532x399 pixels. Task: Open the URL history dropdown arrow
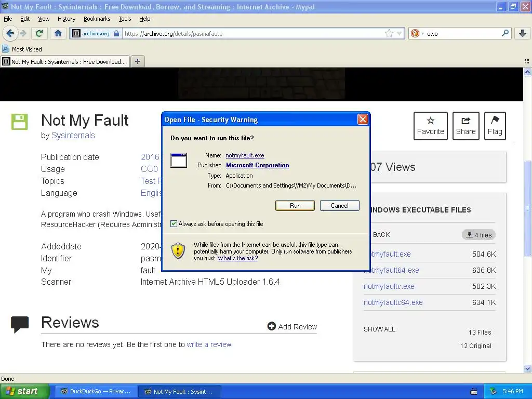point(399,33)
